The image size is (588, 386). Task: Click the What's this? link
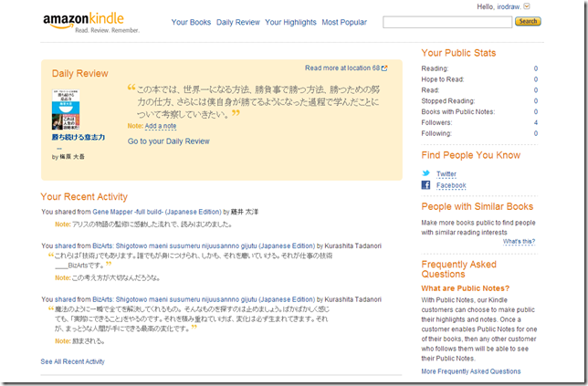tap(519, 242)
